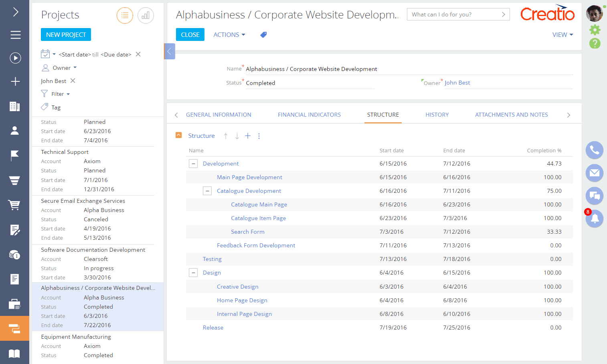Switch to the Financial Indicators tab
This screenshot has width=607, height=364.
coord(309,115)
